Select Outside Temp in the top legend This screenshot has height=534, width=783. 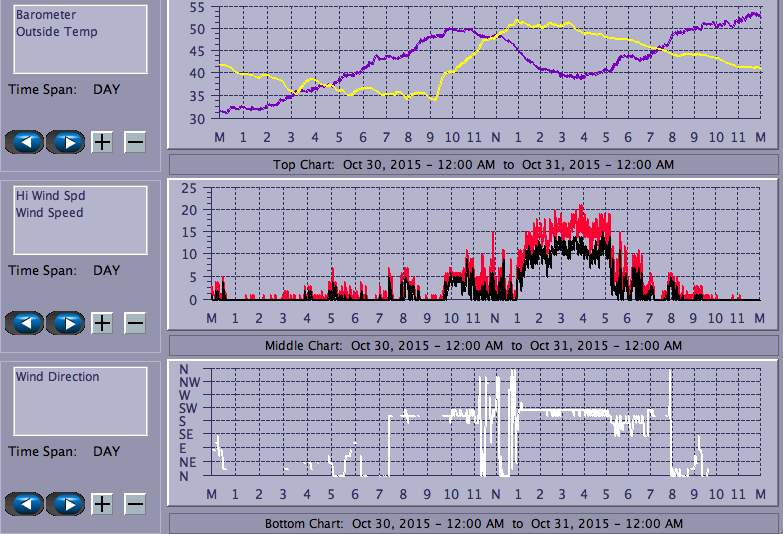coord(56,32)
